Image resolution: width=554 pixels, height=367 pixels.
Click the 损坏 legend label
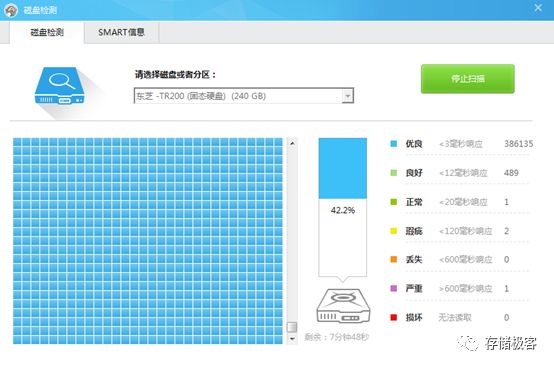(x=414, y=318)
